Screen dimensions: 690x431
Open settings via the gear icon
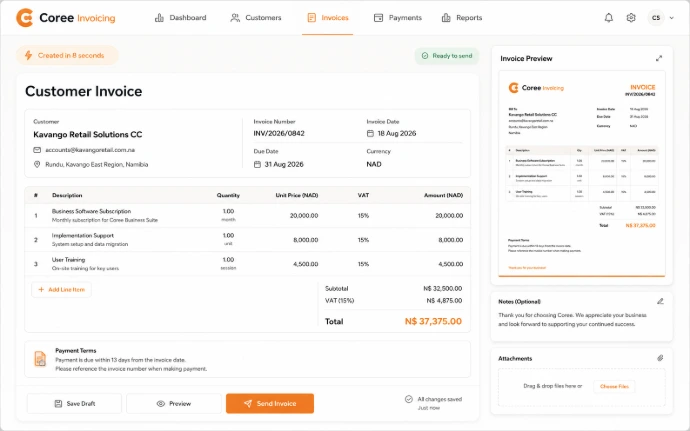coord(631,18)
